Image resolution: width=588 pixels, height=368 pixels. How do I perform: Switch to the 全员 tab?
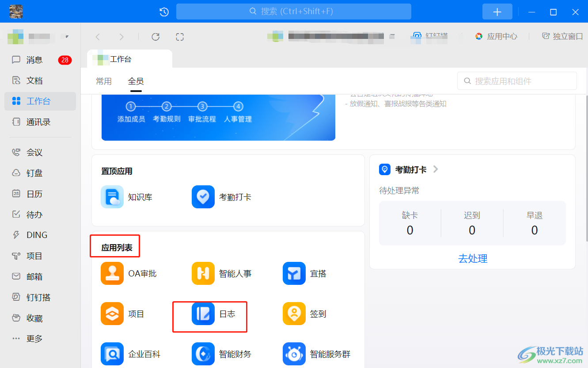136,81
